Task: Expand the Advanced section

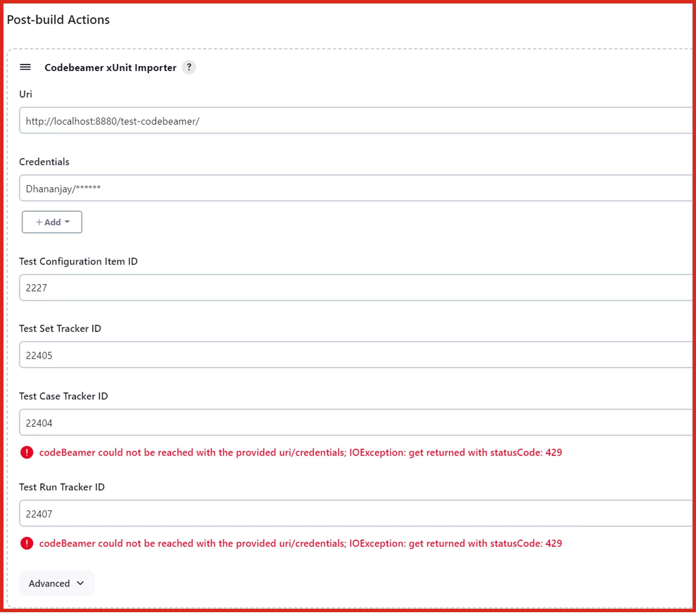Action: [56, 583]
